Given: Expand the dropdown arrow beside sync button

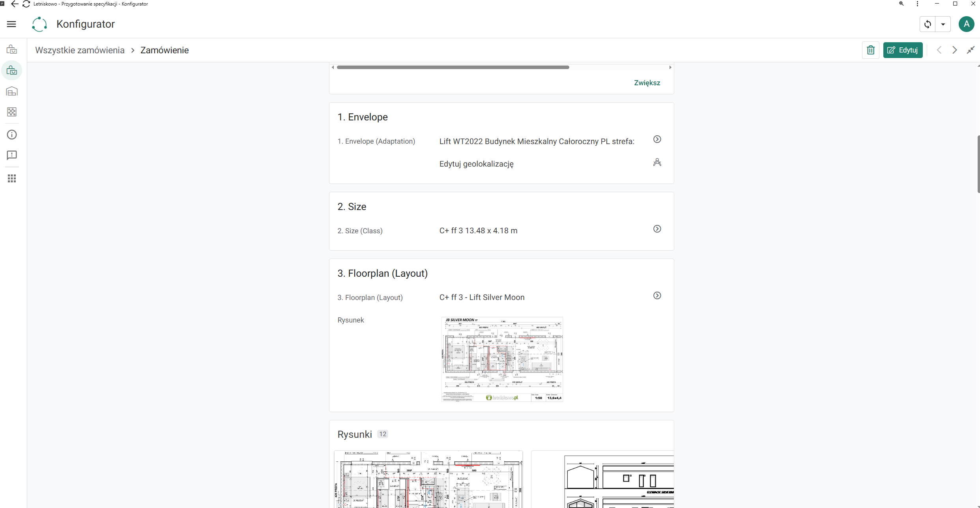Looking at the screenshot, I should point(943,24).
